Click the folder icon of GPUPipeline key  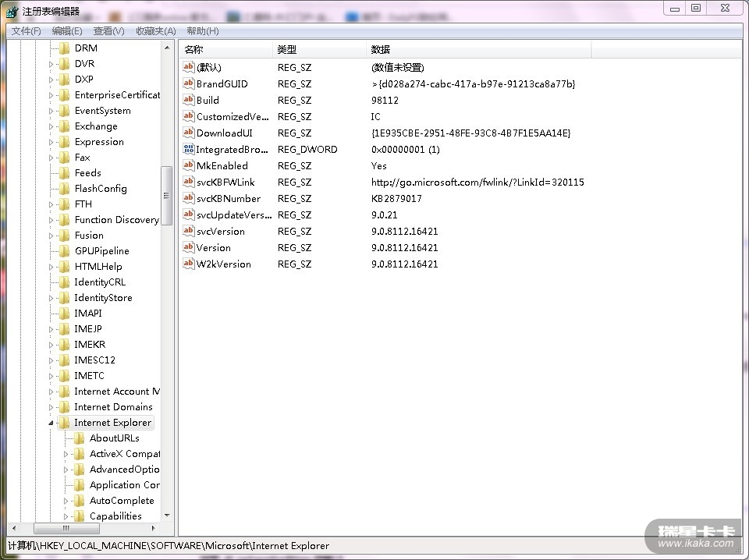click(x=64, y=250)
